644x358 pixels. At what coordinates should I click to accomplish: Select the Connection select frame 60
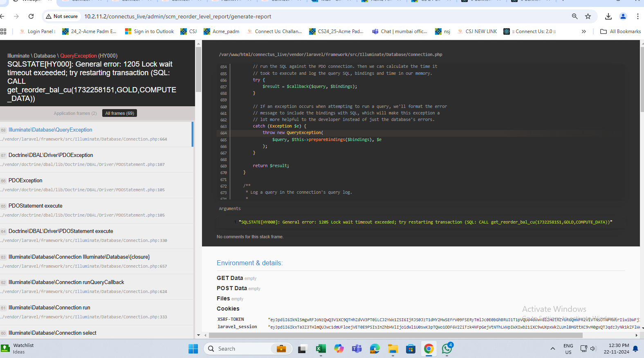96,332
